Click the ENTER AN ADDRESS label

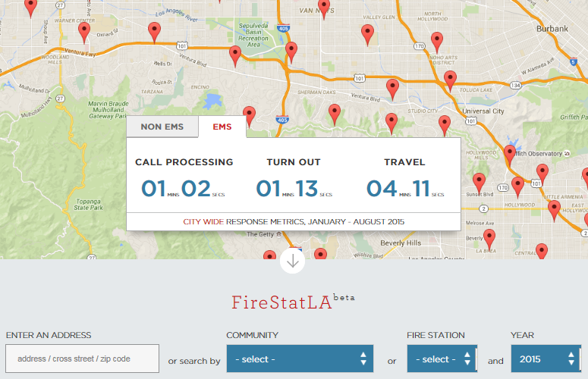(x=49, y=335)
